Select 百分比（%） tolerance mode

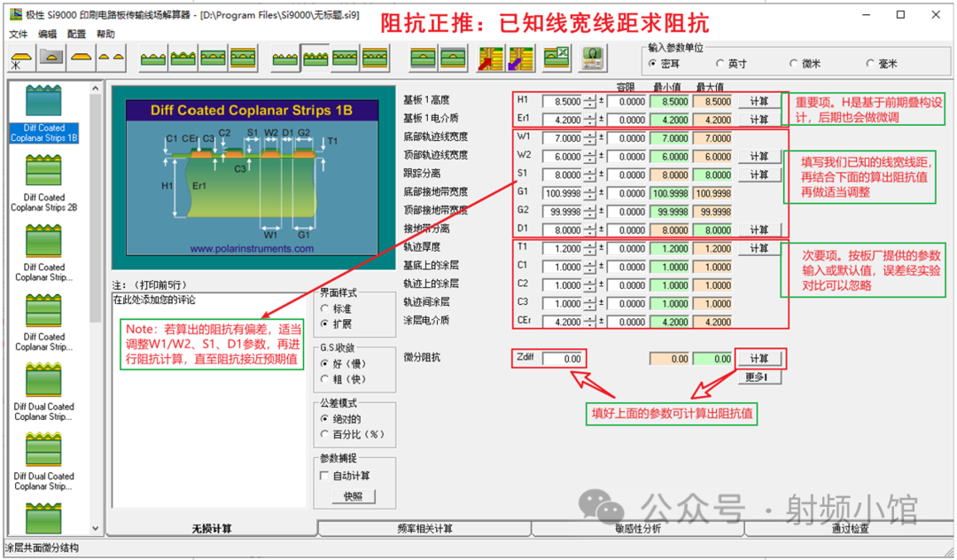click(324, 434)
